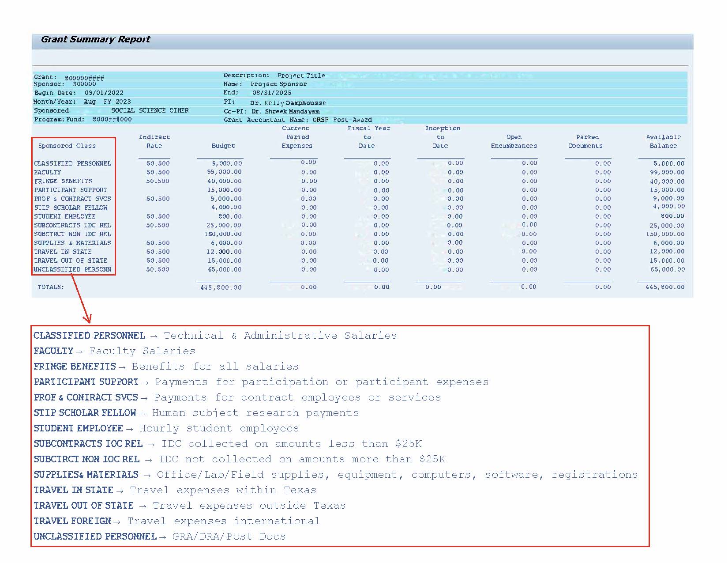Click the TRAVEL IN STATE available balance 12,000.00
Viewport: 728px width, 563px height.
(x=667, y=252)
